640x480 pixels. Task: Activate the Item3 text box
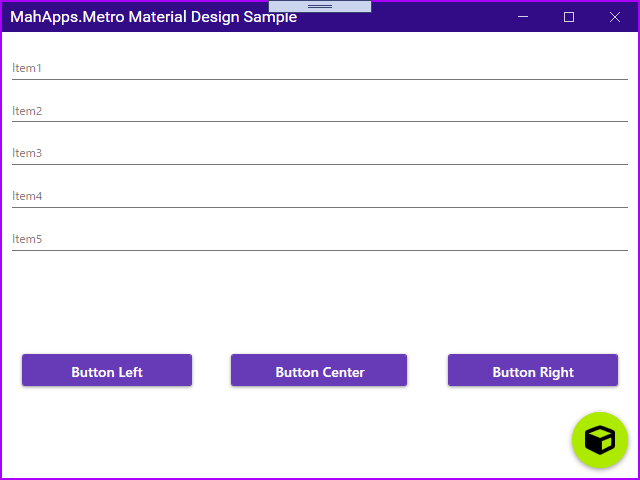tap(320, 153)
